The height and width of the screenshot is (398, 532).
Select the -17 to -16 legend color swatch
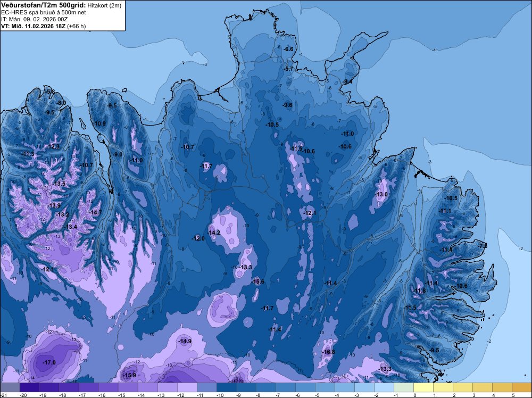tap(88, 387)
